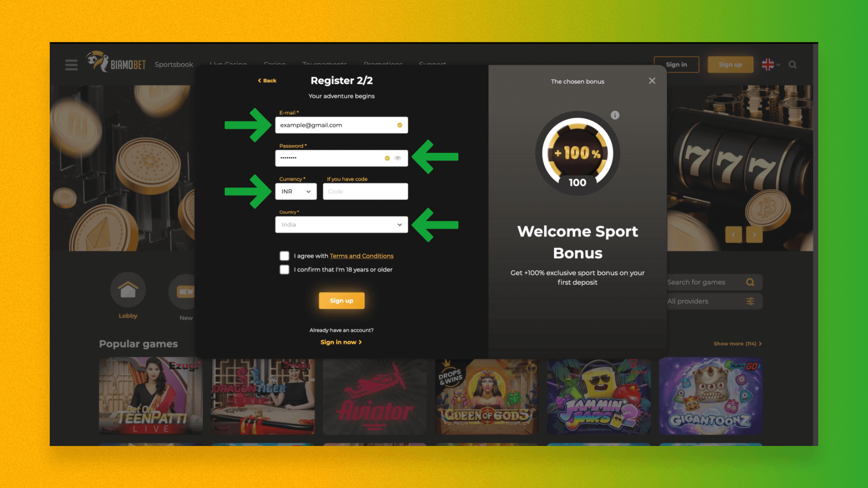Click the close X icon on bonus panel
The width and height of the screenshot is (868, 488).
[x=652, y=80]
